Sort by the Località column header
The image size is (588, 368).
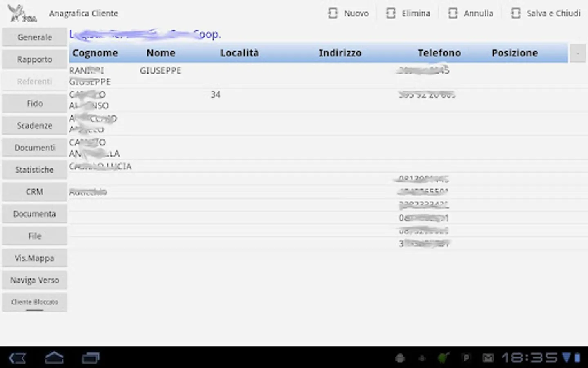pyautogui.click(x=240, y=53)
